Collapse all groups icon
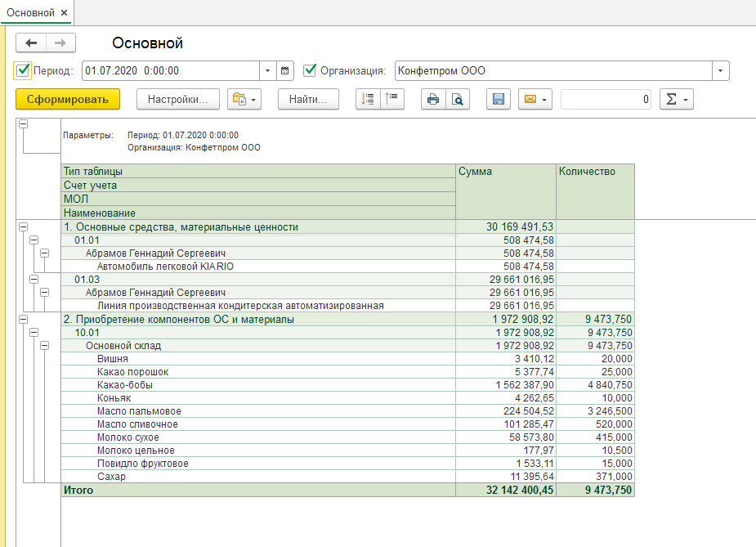Screen dimensions: 756x547 click(x=392, y=100)
